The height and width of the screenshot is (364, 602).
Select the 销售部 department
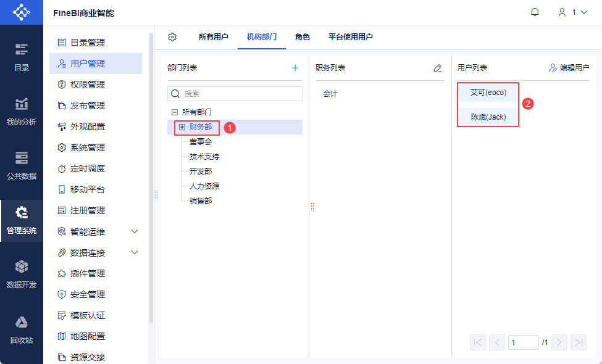(x=201, y=201)
